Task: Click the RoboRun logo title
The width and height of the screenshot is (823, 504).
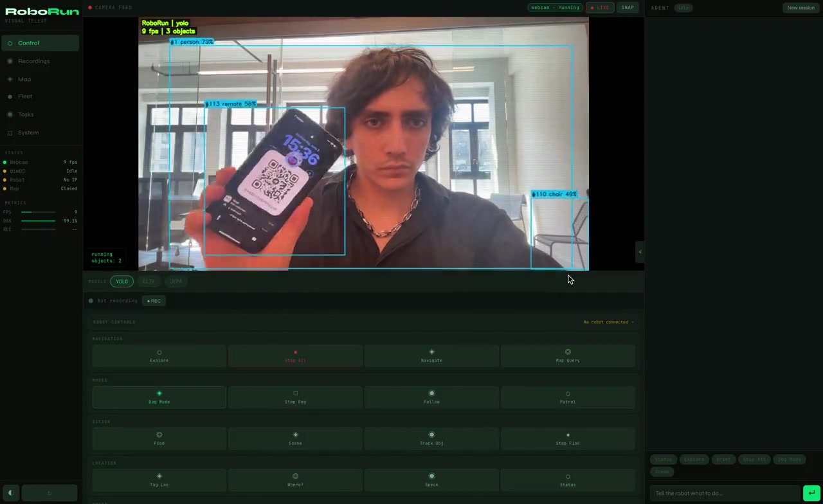Action: [x=42, y=11]
